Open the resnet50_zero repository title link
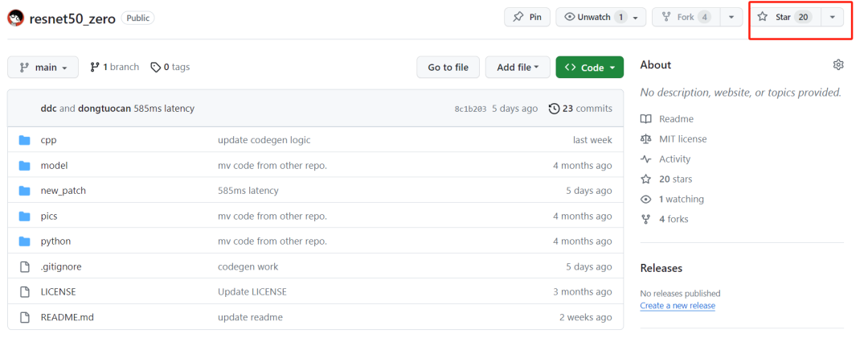 tap(72, 19)
